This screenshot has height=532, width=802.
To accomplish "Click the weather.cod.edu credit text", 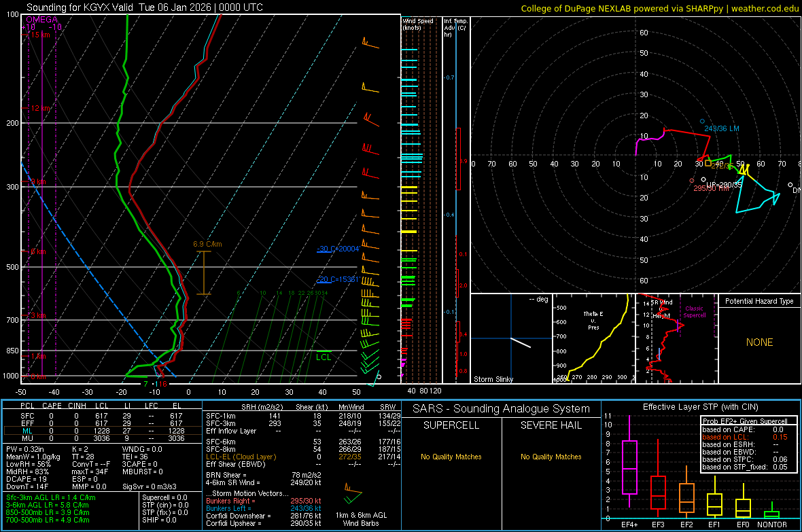I will pos(765,8).
